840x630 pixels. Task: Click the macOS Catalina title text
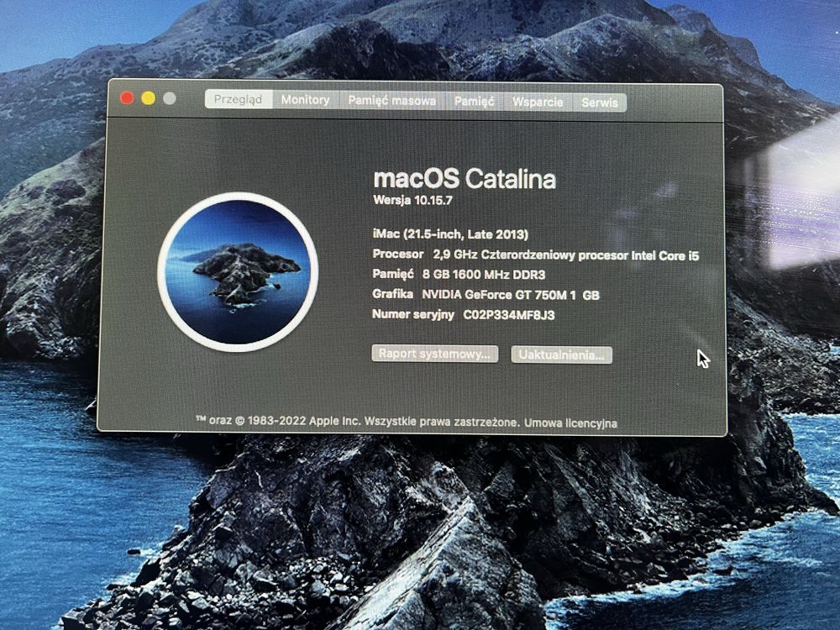(x=465, y=178)
